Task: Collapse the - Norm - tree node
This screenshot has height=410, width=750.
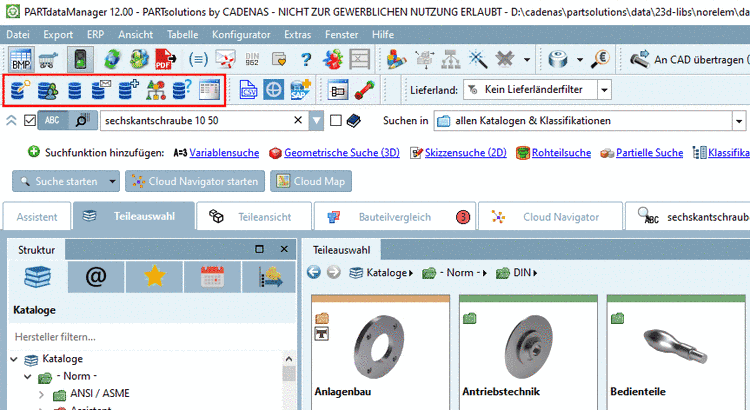Action: (x=28, y=377)
